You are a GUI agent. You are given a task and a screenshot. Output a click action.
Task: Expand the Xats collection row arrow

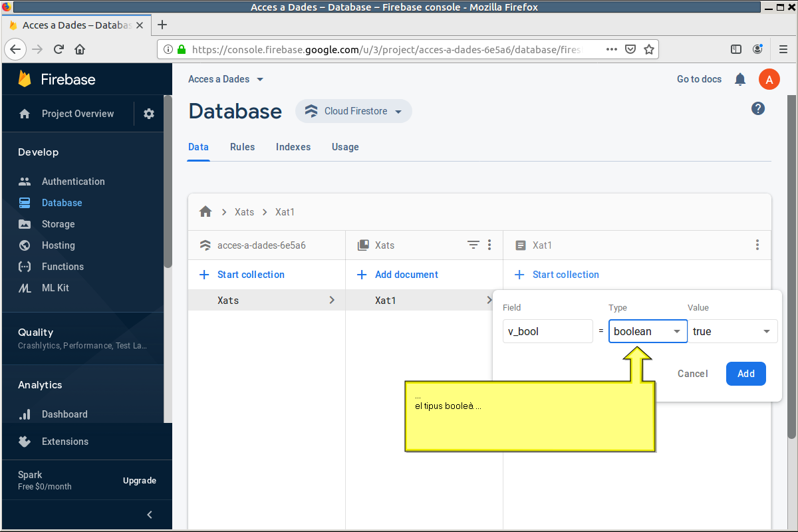coord(332,300)
